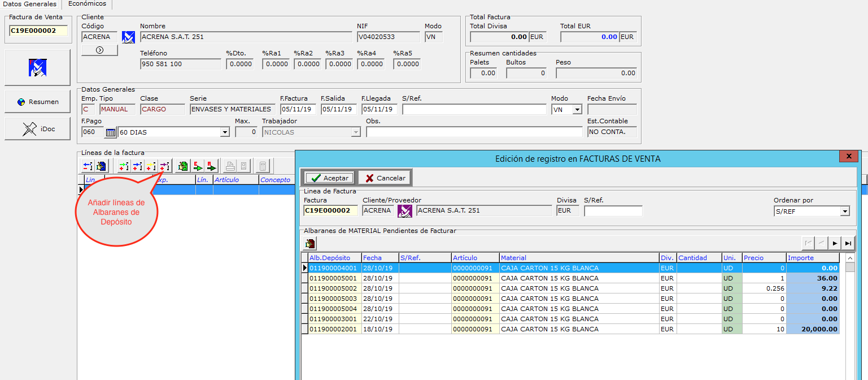Click the delete line icon with red minus
Screen dimensions: 868x380
88,166
